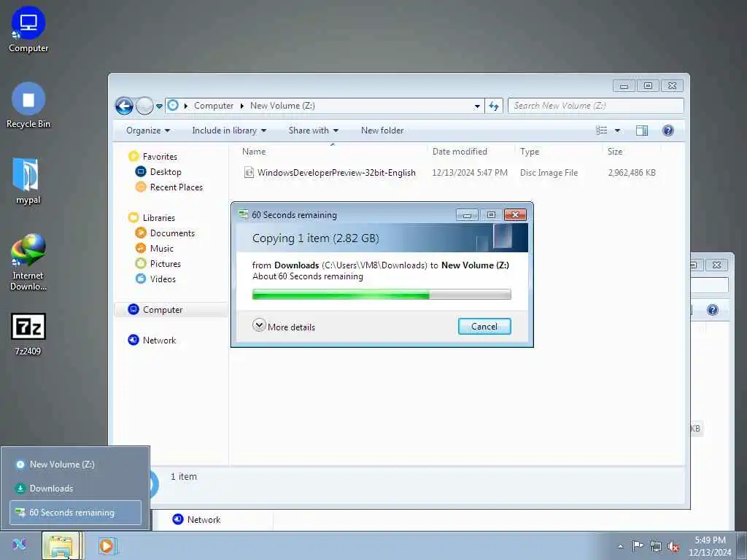Click the copy dialog title icon
The height and width of the screenshot is (560, 747).
243,215
